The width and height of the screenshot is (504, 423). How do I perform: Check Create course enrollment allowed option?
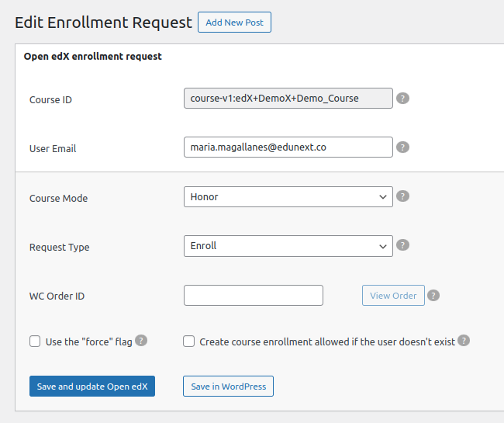pos(188,342)
